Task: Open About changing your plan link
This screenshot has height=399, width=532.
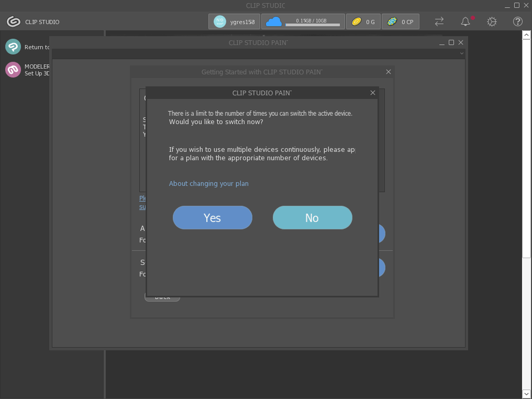Action: point(209,183)
